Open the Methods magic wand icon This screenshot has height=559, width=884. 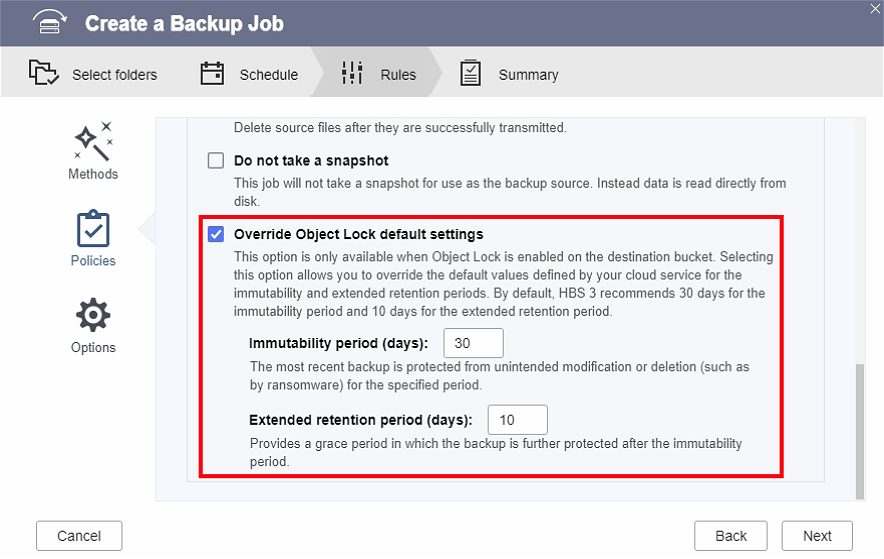93,142
